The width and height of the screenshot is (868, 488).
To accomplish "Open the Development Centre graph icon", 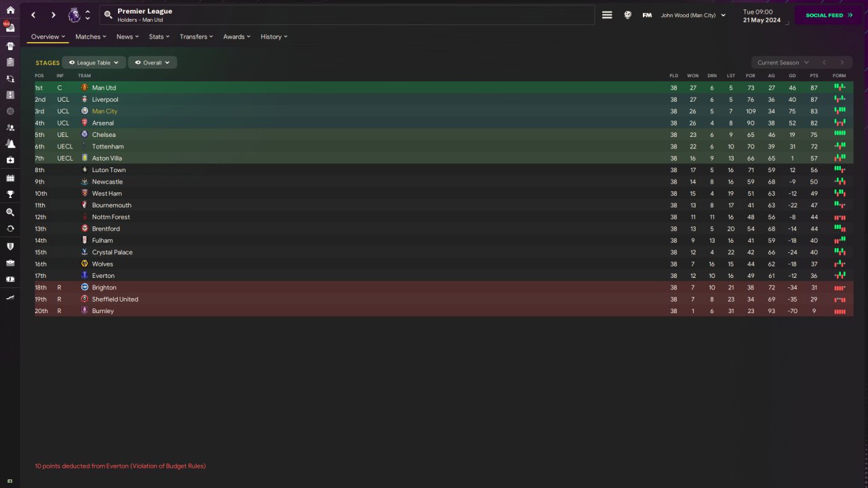I will [x=10, y=297].
